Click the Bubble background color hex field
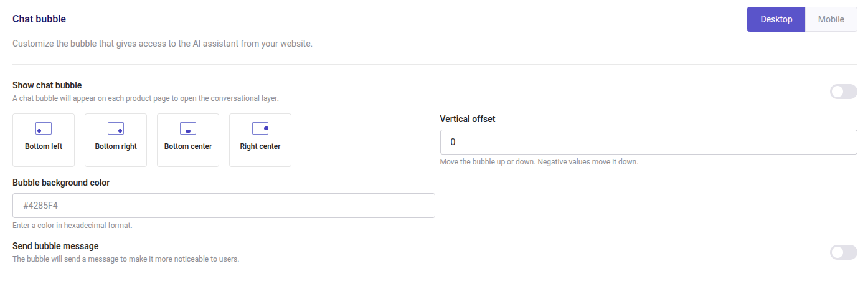 click(x=224, y=206)
